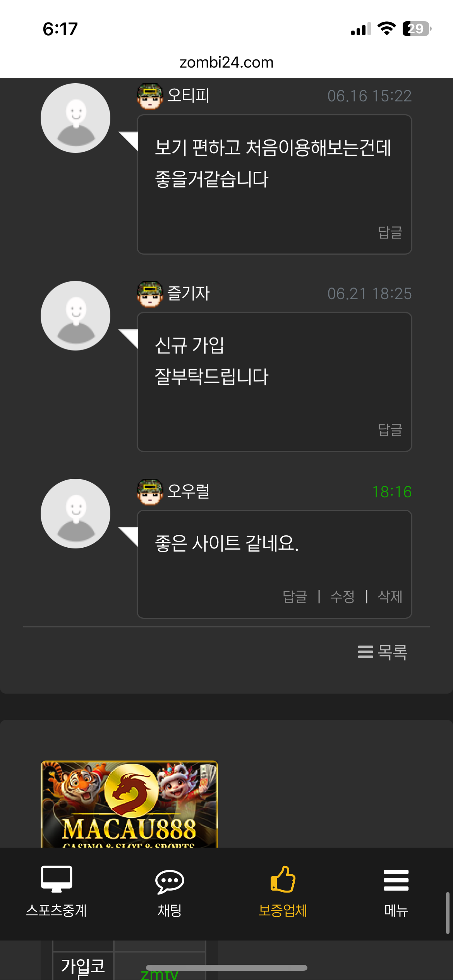Open the 스포츠중계 monitor icon
This screenshot has height=980, width=453.
coord(57,879)
